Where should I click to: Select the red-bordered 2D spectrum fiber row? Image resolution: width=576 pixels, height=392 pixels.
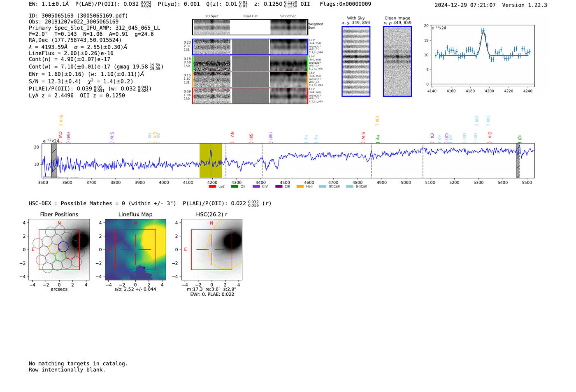tap(250, 95)
